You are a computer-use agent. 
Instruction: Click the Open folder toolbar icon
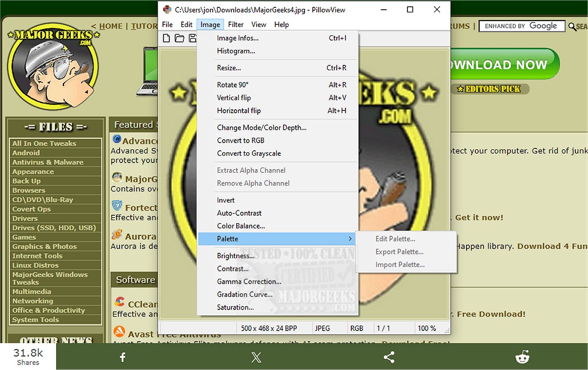tap(180, 38)
